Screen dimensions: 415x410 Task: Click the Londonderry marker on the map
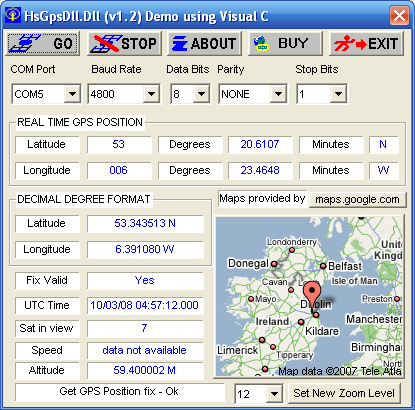pos(292,250)
